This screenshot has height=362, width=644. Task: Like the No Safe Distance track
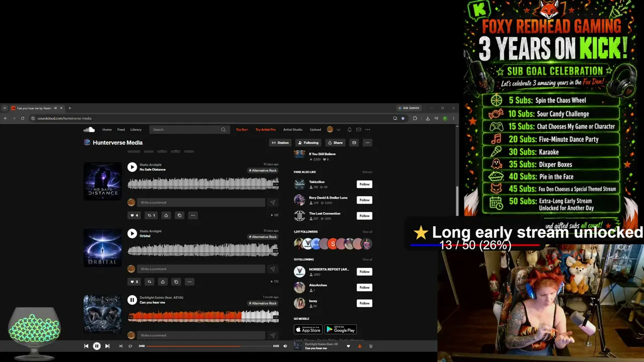134,215
